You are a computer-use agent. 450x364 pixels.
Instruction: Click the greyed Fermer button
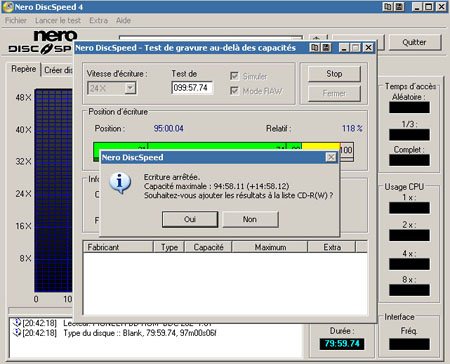pos(334,93)
